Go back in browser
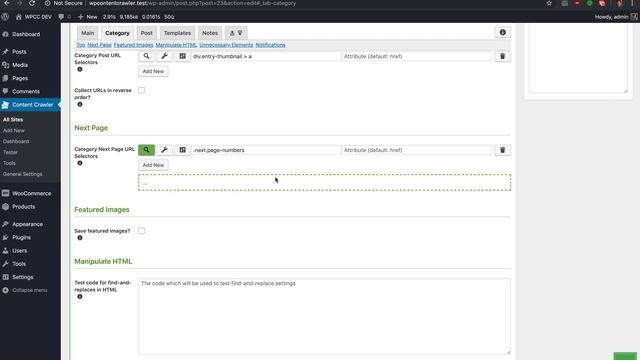Screen dimensions: 640x360 click(7, 3)
